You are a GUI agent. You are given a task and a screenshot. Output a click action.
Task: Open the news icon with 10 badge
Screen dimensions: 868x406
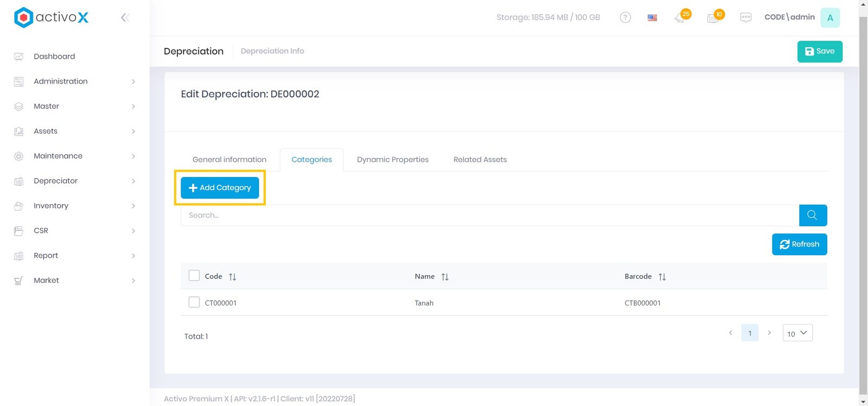pos(713,18)
